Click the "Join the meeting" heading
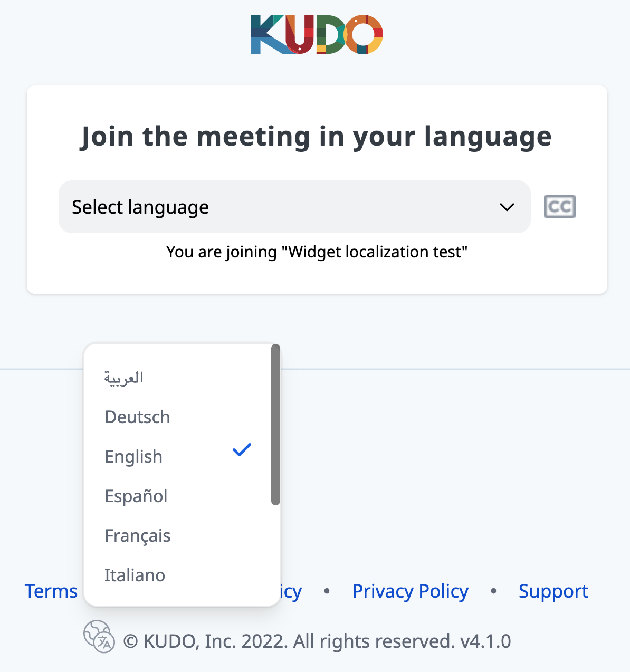 pyautogui.click(x=317, y=137)
